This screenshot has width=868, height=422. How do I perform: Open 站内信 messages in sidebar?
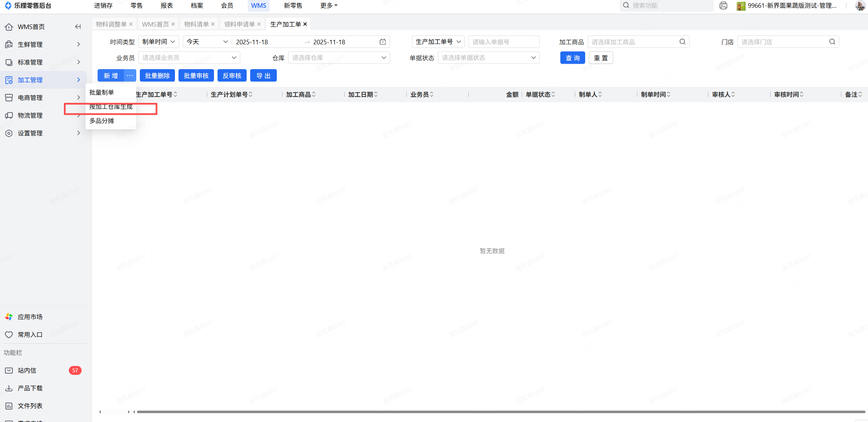click(x=27, y=370)
